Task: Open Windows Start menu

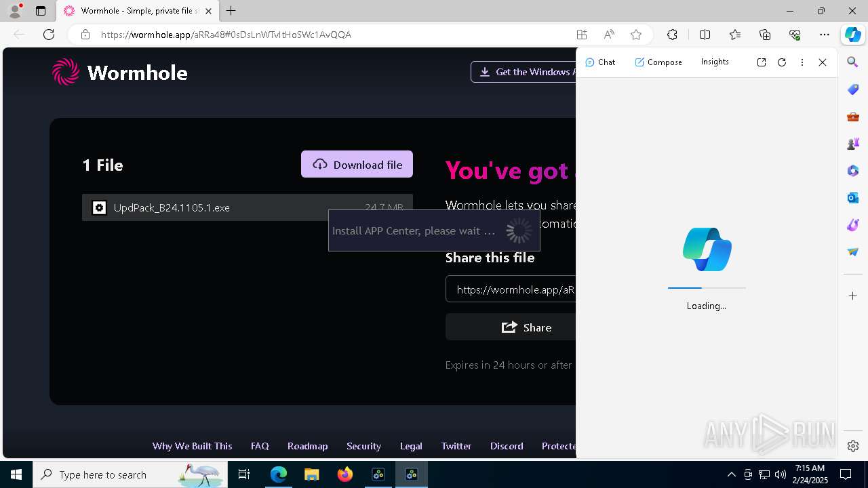Action: 16,474
